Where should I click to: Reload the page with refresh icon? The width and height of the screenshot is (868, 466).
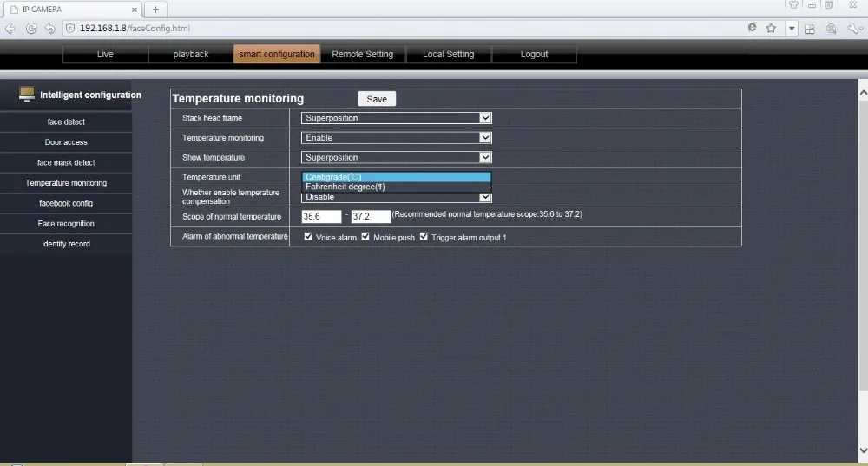coord(31,29)
